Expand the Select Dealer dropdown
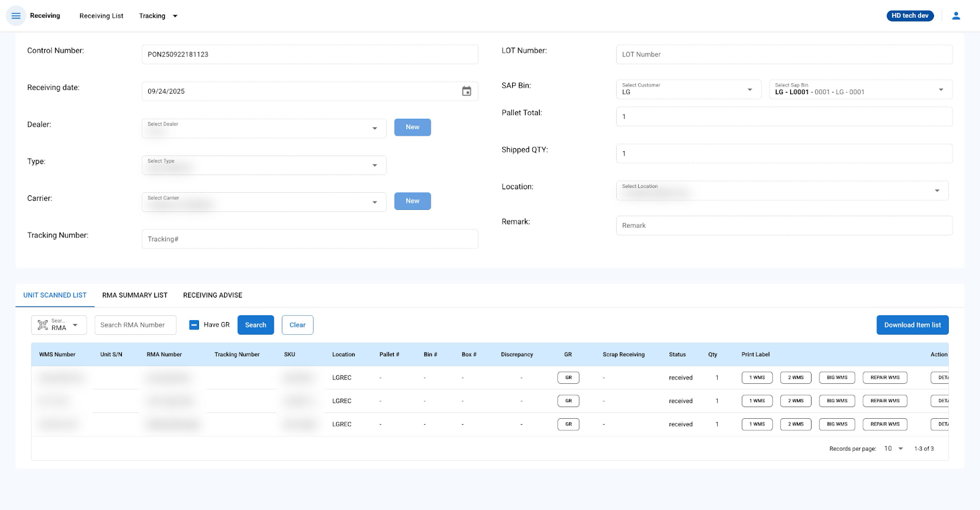 coord(374,129)
